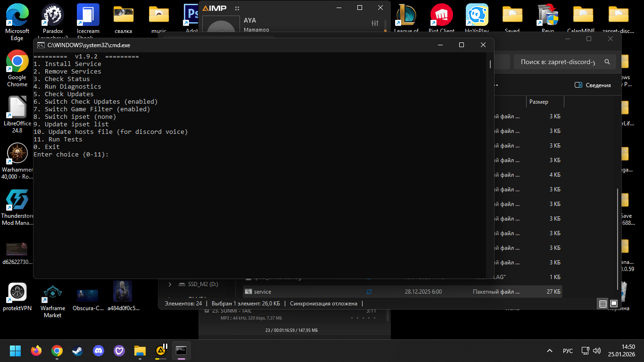Viewport: 644px width, 362px height.
Task: Switch Explorer to large thumbnails view
Action: point(614,304)
